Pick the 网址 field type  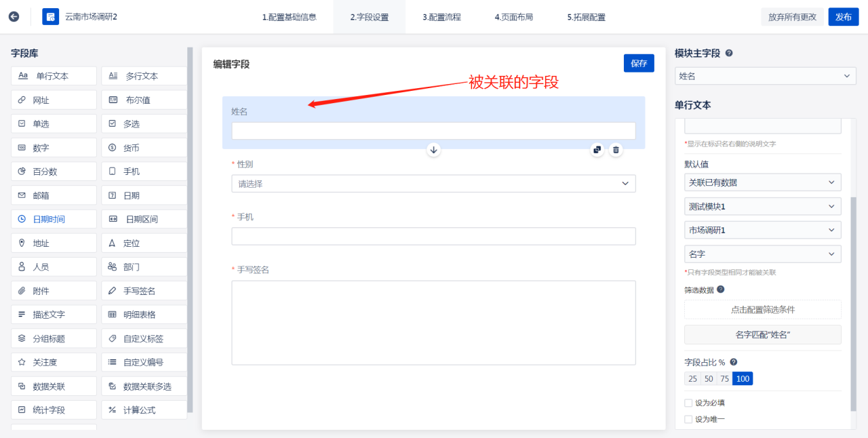pyautogui.click(x=54, y=100)
